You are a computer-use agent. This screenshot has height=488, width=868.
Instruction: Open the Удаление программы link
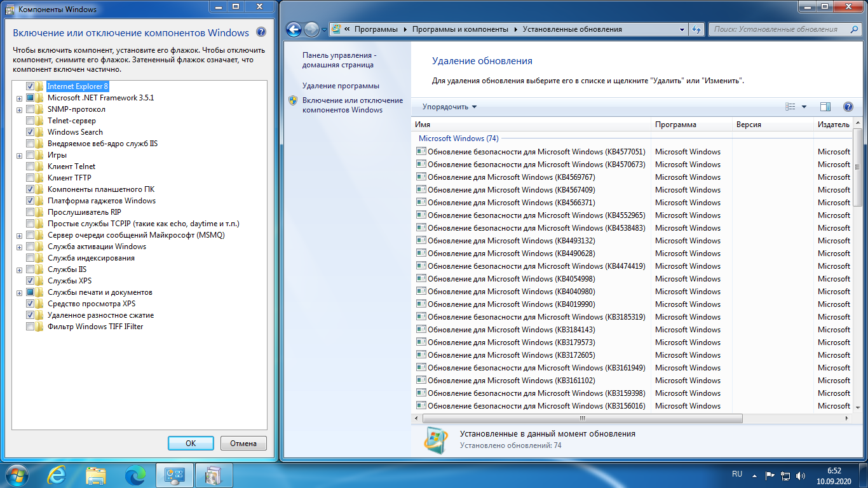(x=341, y=86)
